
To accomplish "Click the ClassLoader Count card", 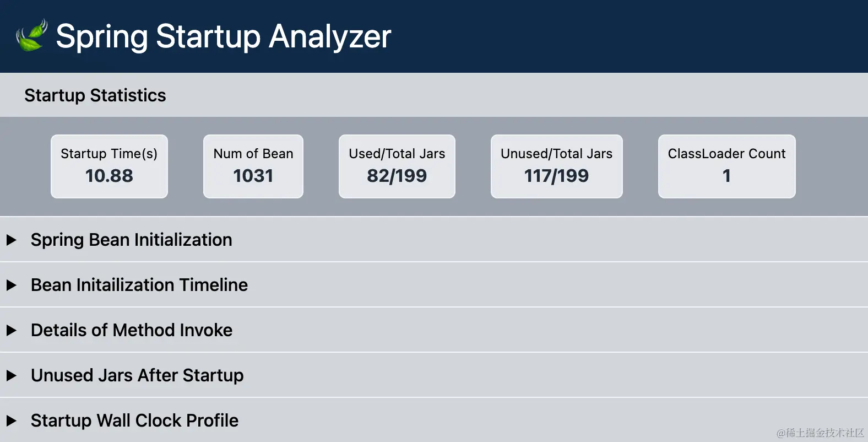I will pos(726,166).
